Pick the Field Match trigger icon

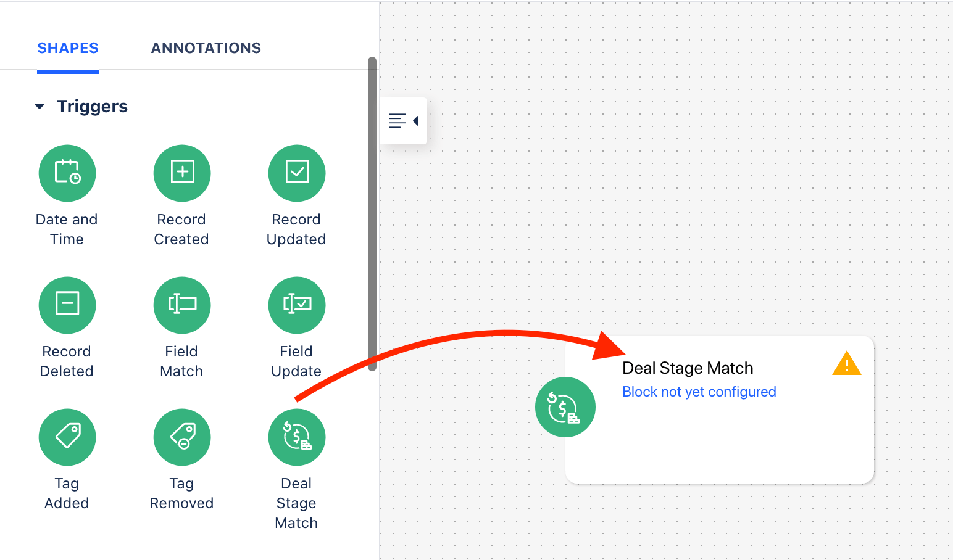click(x=182, y=305)
